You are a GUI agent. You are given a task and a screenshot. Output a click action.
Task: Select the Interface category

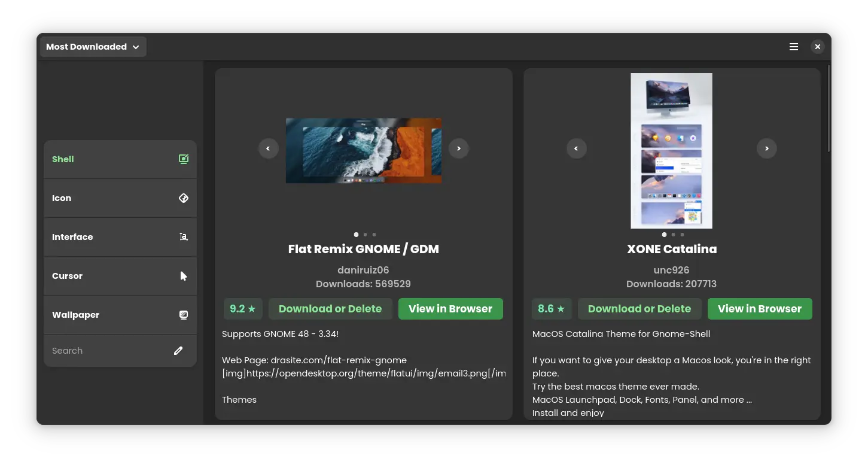(x=120, y=237)
